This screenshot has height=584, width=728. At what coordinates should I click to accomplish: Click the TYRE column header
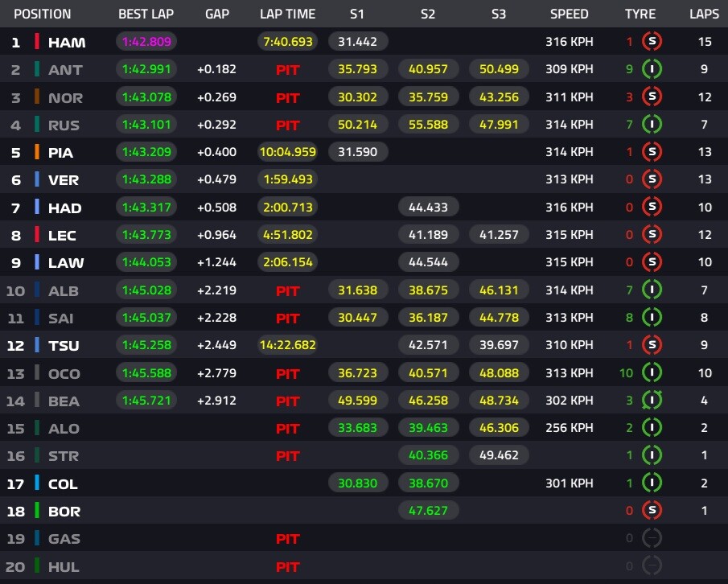(640, 14)
